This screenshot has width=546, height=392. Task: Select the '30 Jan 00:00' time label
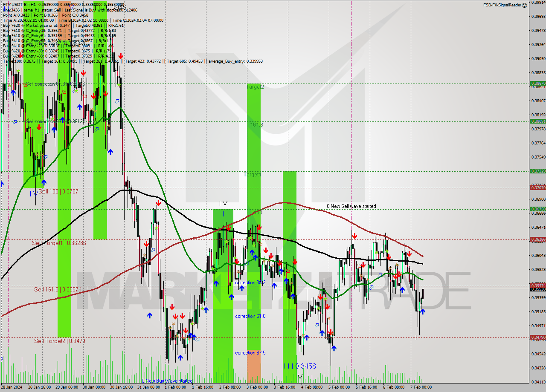[x=94, y=387]
